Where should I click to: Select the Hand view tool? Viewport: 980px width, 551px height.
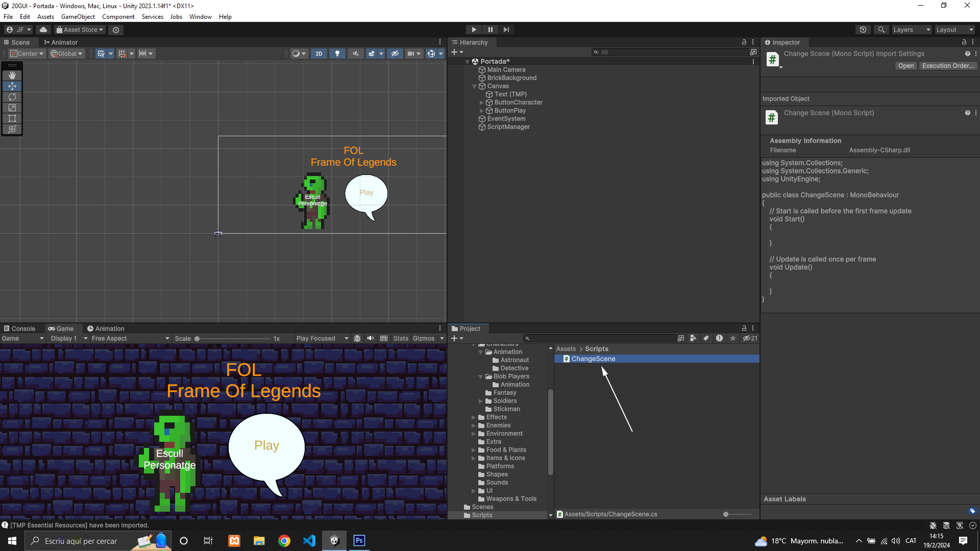[12, 75]
